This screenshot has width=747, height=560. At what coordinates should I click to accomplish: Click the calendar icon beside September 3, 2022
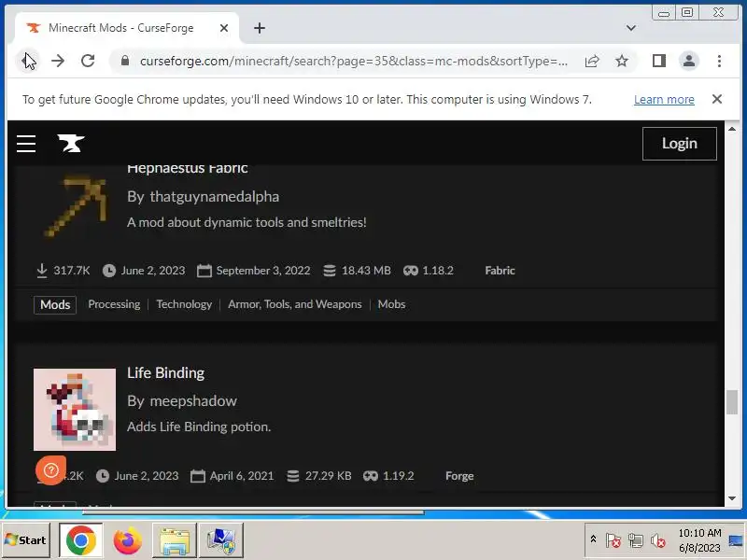pyautogui.click(x=204, y=271)
